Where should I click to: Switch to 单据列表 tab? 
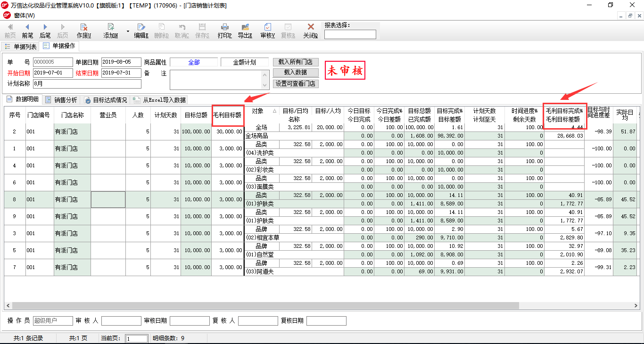point(21,47)
